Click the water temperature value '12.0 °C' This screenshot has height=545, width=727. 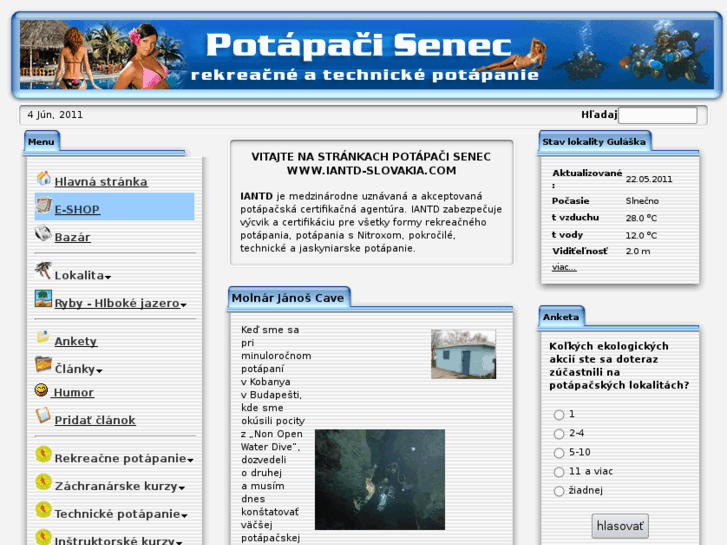641,236
